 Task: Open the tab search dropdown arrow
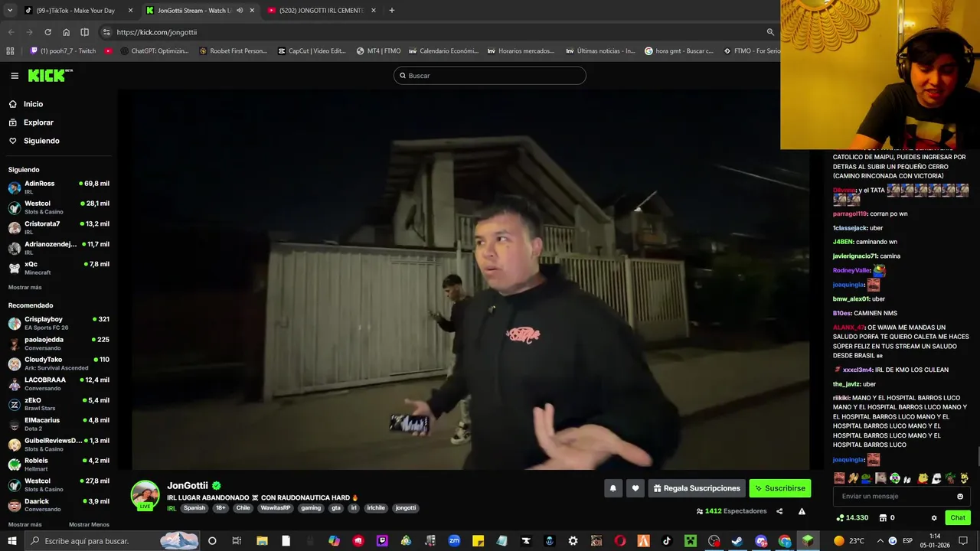pyautogui.click(x=10, y=11)
